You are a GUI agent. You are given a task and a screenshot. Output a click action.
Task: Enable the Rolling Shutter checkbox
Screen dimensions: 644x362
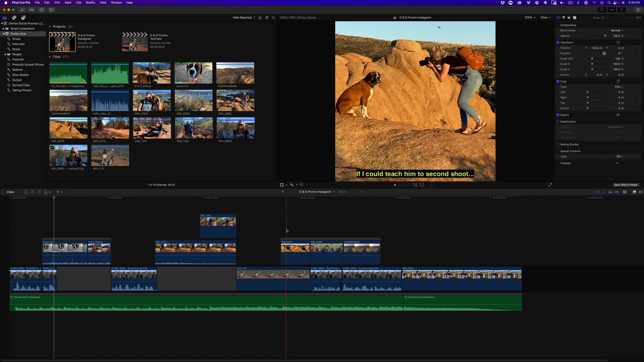(558, 144)
